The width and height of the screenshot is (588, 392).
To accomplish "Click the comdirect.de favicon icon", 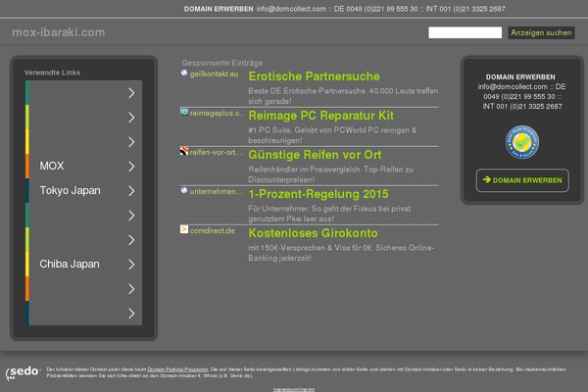I will click(184, 229).
